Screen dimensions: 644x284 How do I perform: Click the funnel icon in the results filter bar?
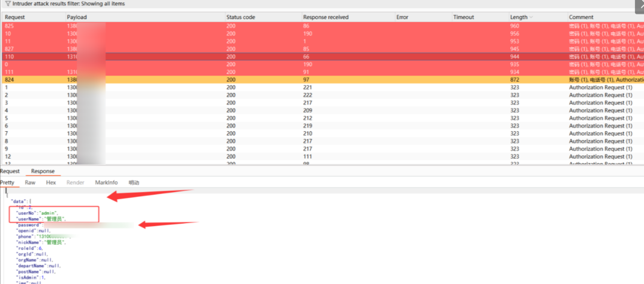7,4
